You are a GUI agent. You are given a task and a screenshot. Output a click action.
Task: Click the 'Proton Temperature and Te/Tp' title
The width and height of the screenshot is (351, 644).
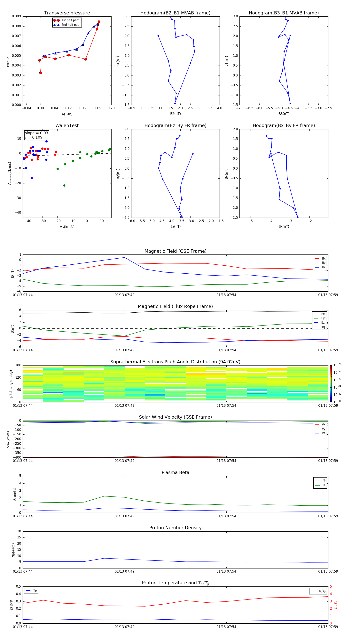[175, 583]
